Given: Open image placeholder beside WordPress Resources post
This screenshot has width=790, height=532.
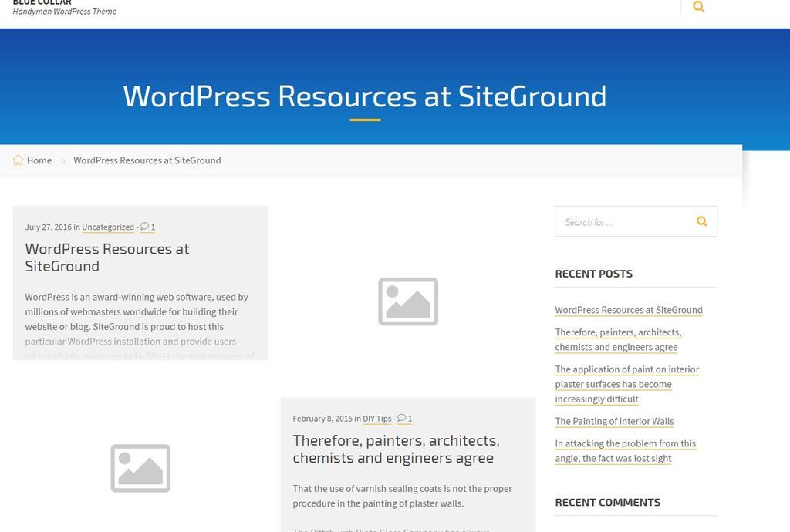Looking at the screenshot, I should click(x=408, y=301).
